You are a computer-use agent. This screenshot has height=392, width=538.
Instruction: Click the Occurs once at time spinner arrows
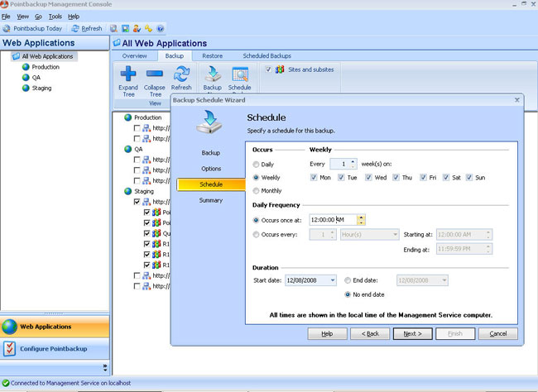(x=361, y=220)
